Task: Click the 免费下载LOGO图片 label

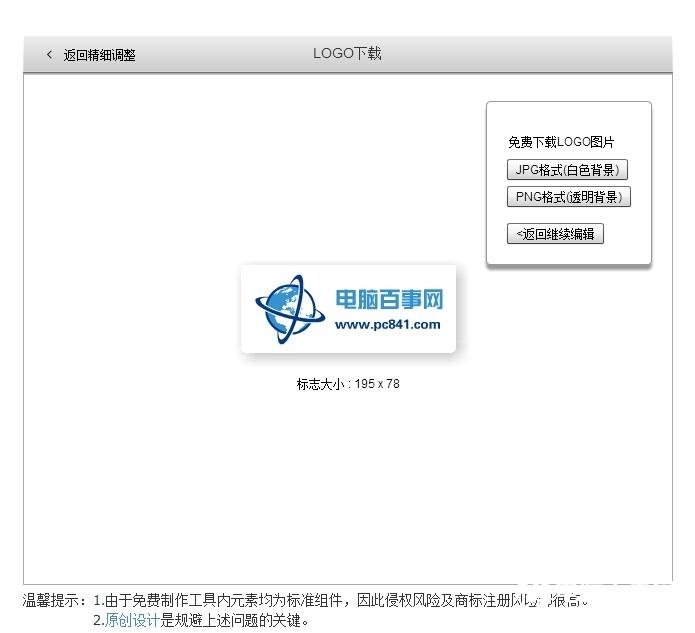Action: [561, 142]
